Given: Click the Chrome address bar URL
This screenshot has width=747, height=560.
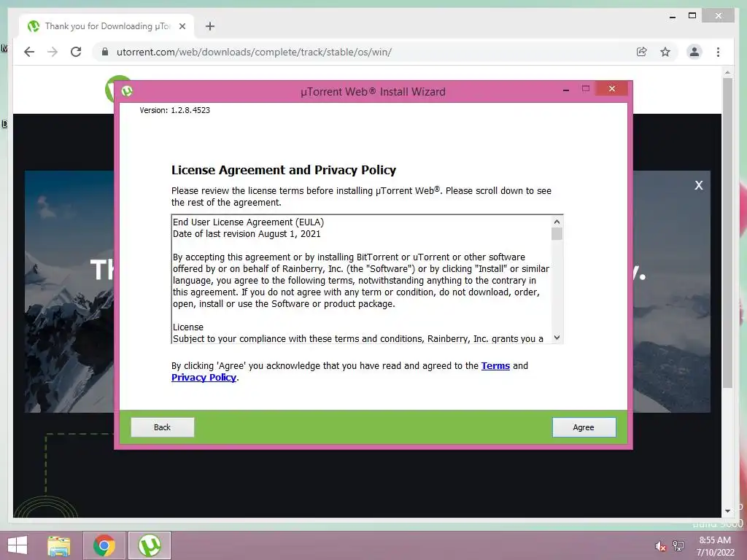Looking at the screenshot, I should pyautogui.click(x=254, y=52).
